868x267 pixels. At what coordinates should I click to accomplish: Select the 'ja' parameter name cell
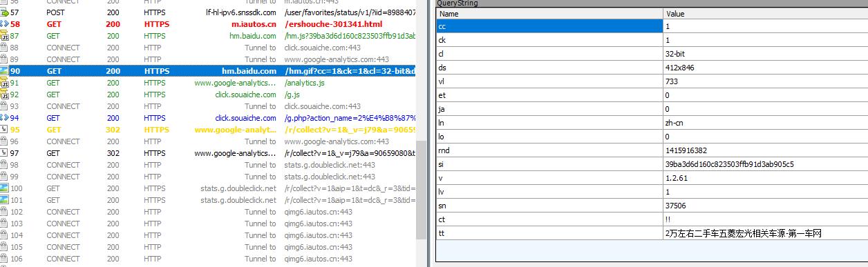[549, 109]
